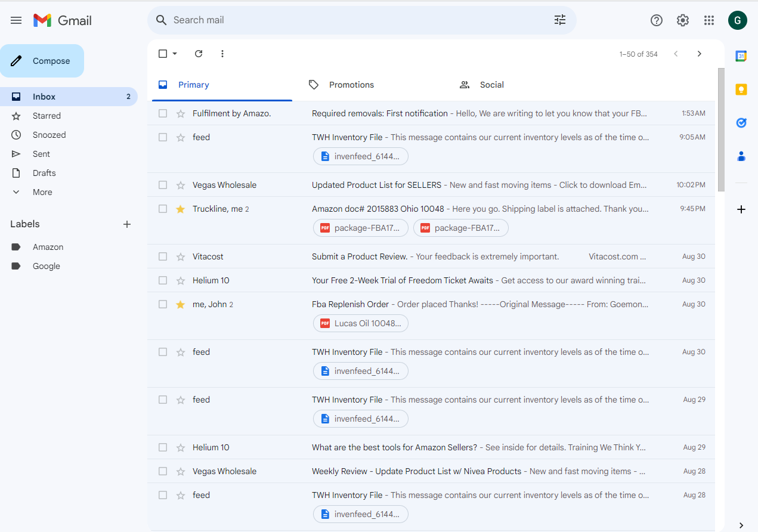Hide the side panel arrow
758x532 pixels.
(x=741, y=525)
